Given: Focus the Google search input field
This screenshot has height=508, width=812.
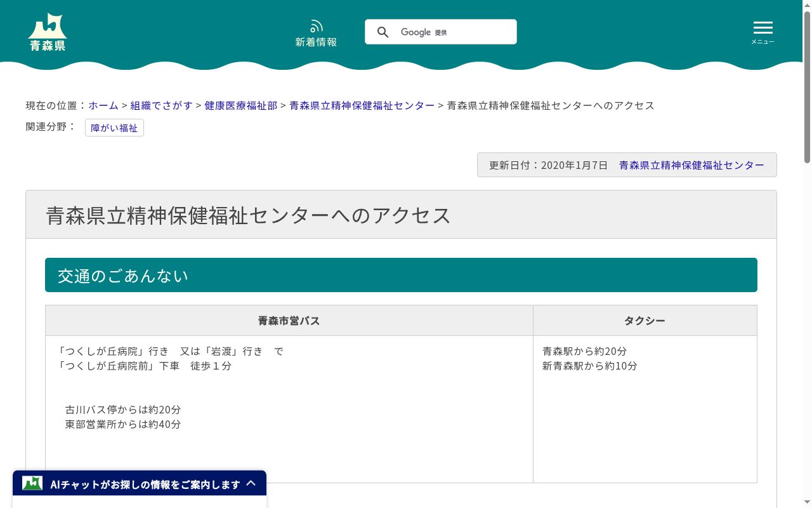Looking at the screenshot, I should click(441, 32).
